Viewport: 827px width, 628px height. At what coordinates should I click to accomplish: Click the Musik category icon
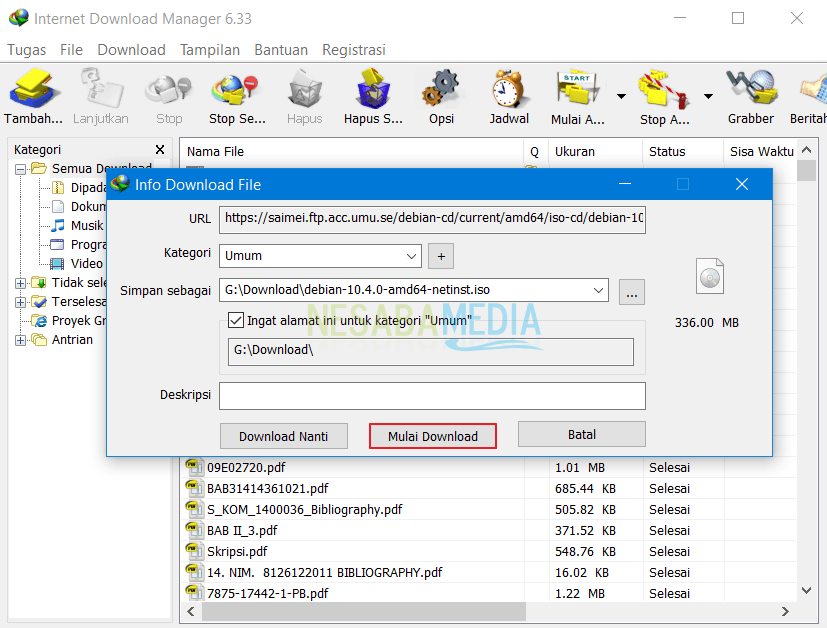point(57,226)
